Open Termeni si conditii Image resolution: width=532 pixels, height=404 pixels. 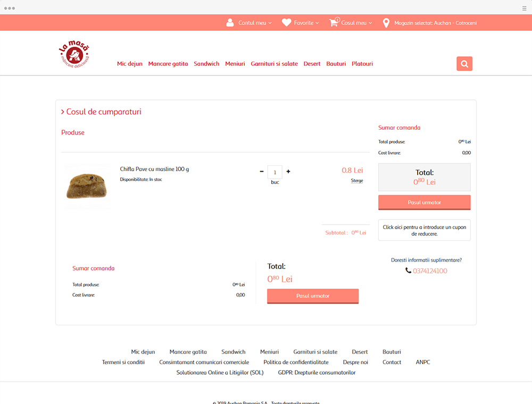123,362
